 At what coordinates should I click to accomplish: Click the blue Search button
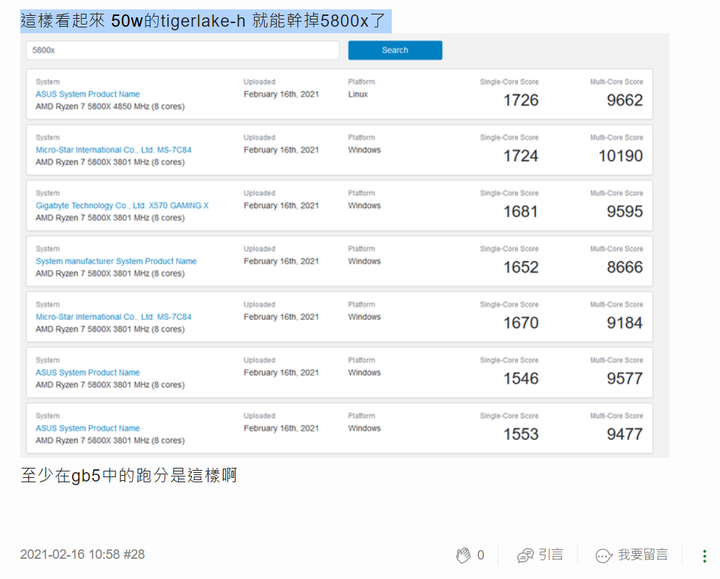click(x=395, y=50)
